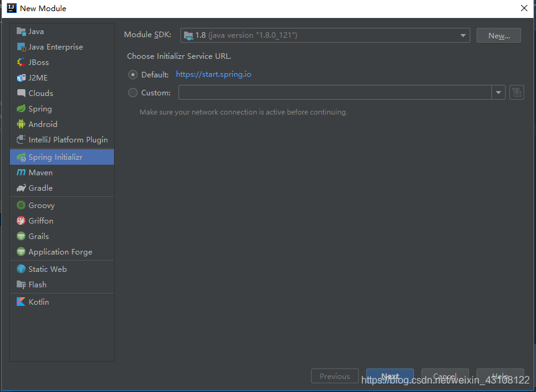
Task: Click the Help button
Action: (500, 376)
